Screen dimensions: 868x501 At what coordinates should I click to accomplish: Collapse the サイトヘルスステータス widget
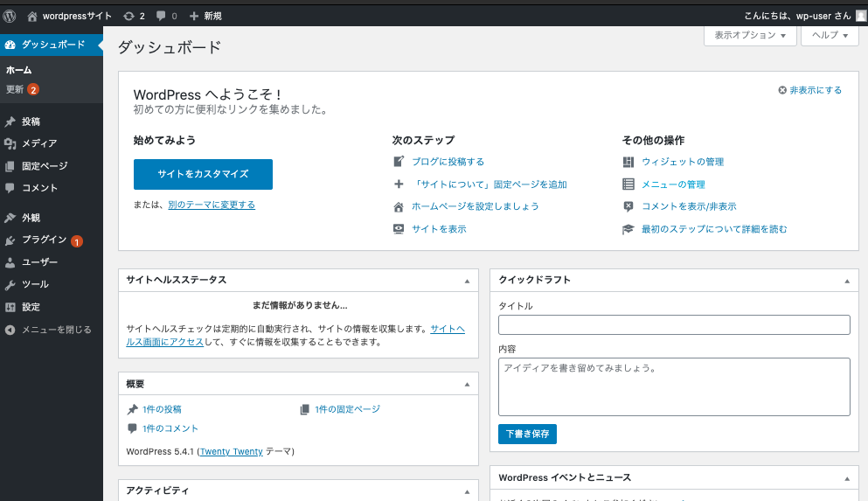coord(467,281)
